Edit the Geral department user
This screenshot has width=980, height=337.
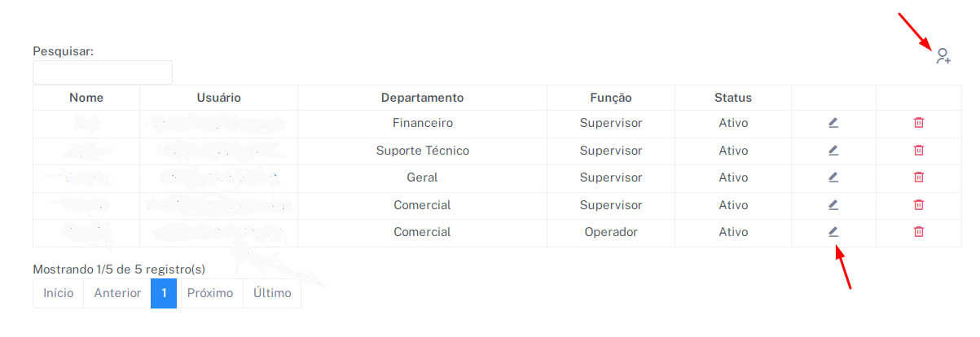(x=833, y=177)
